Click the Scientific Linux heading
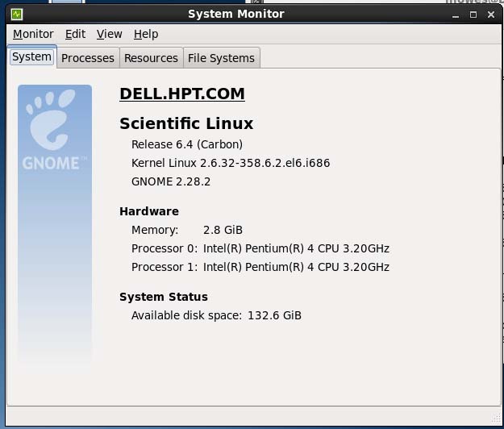Viewport: 504px width, 429px height. coord(186,123)
